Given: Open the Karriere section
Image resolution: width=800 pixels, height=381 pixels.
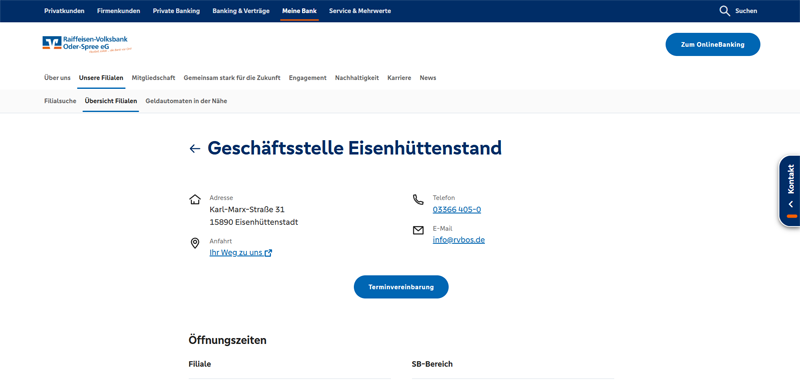Looking at the screenshot, I should pos(399,78).
